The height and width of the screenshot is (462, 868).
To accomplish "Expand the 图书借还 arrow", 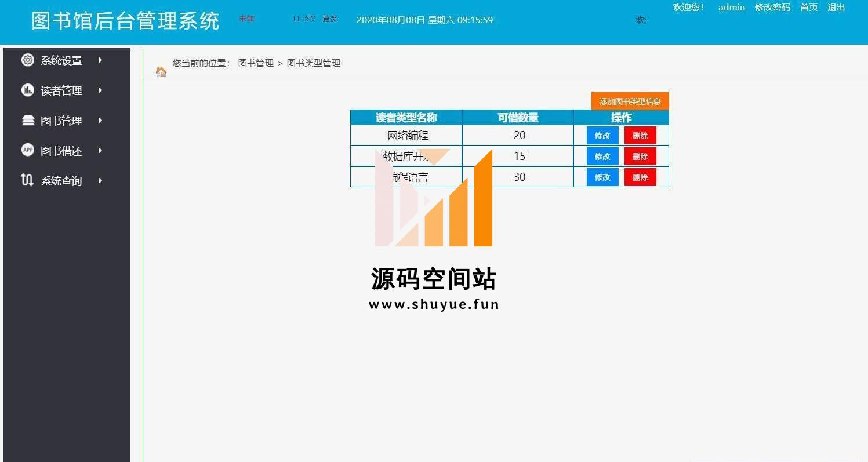I will point(100,150).
